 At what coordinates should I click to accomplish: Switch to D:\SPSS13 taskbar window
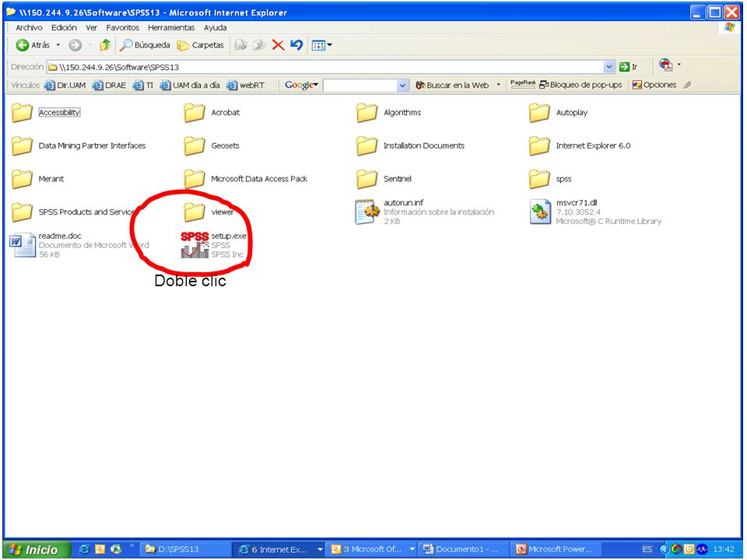click(x=185, y=550)
